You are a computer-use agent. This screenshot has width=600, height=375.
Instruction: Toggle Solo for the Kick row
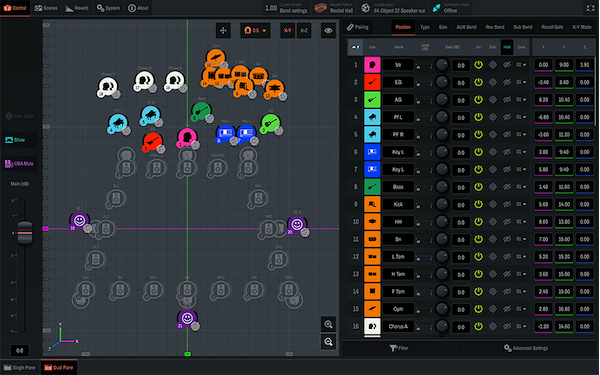point(493,204)
